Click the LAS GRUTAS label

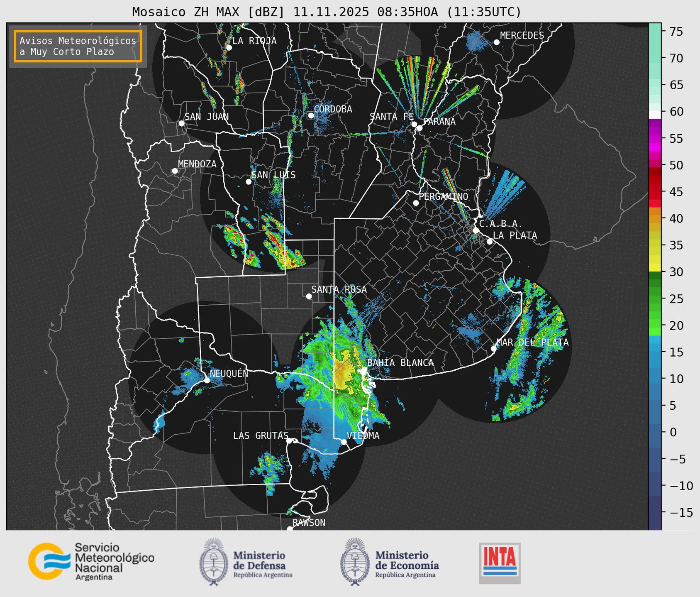[261, 436]
